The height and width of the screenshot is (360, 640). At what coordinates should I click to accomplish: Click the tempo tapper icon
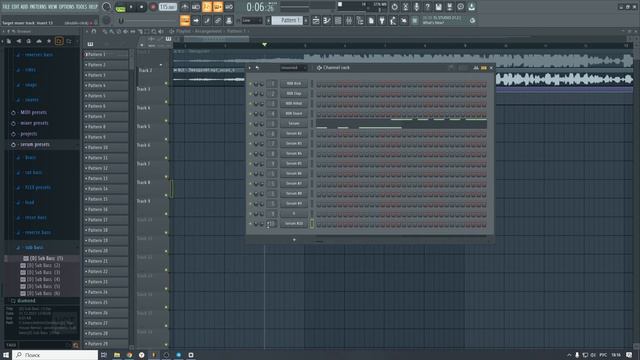393,20
